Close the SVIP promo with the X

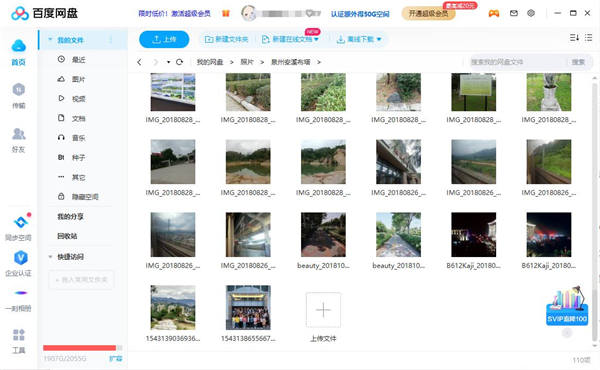(567, 333)
